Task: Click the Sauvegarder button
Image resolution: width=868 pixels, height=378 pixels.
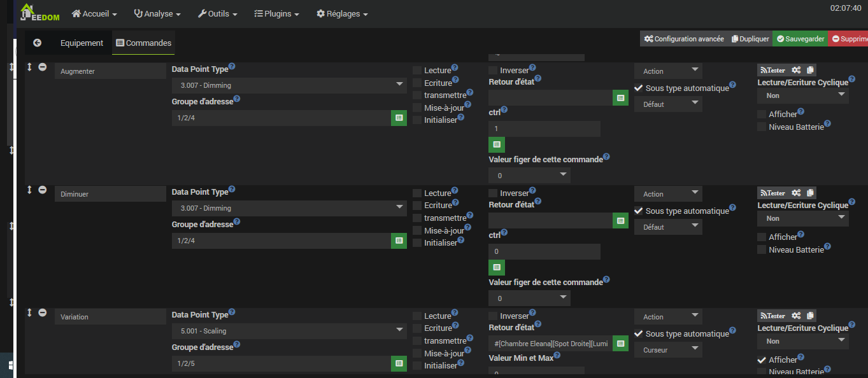Action: point(800,39)
